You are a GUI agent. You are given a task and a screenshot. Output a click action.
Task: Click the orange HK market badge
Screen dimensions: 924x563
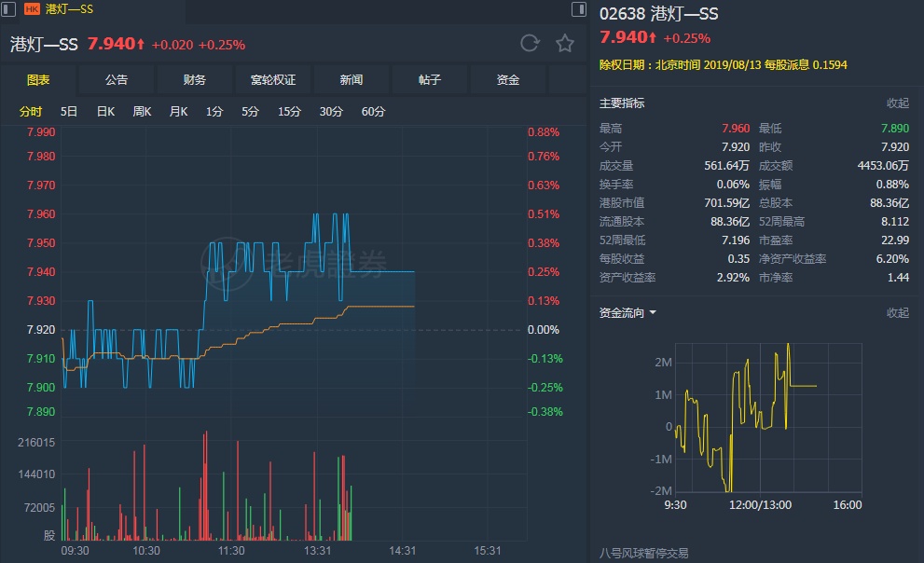32,9
